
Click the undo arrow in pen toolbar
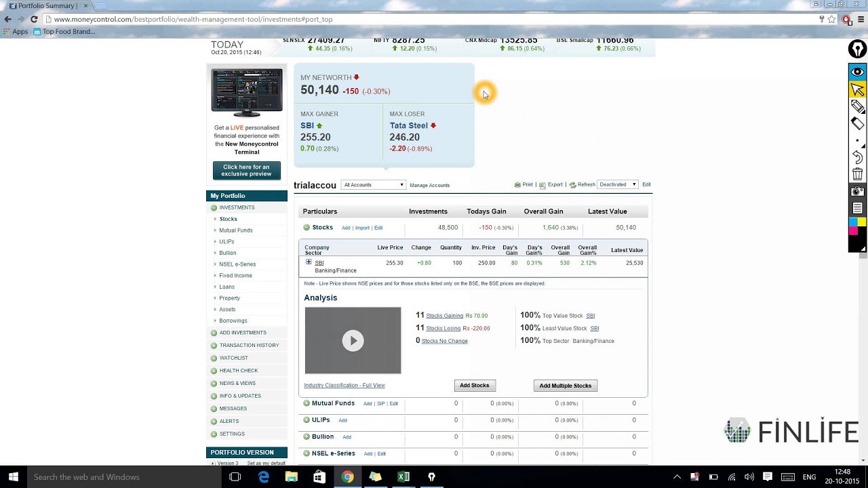[858, 158]
